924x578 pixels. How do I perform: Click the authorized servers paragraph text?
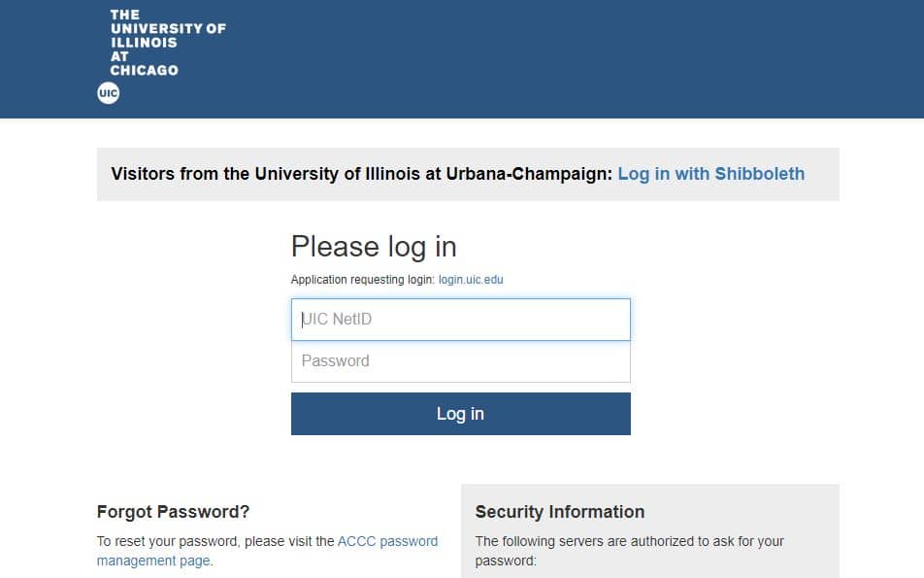pyautogui.click(x=629, y=551)
